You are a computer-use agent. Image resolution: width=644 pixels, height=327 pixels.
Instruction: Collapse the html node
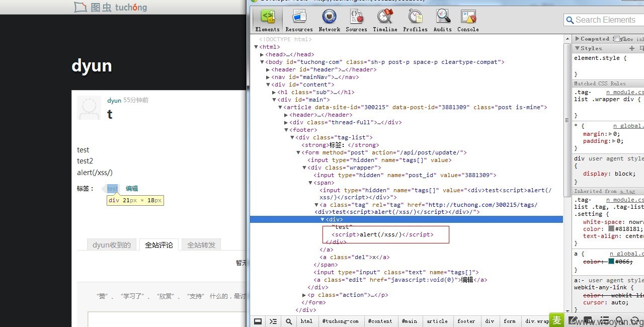pos(256,47)
